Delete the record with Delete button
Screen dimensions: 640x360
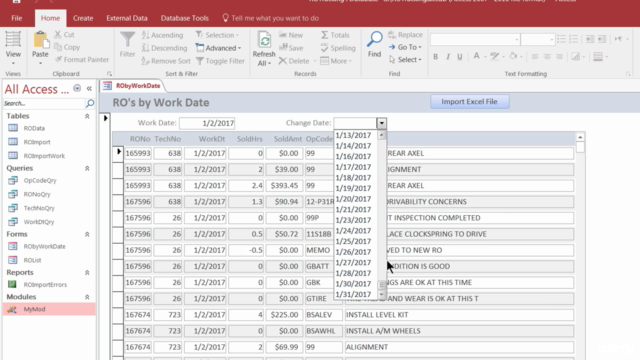coord(294,61)
